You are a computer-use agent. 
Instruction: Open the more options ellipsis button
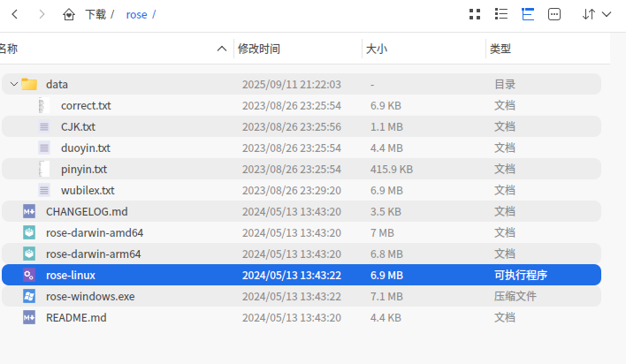click(x=554, y=14)
